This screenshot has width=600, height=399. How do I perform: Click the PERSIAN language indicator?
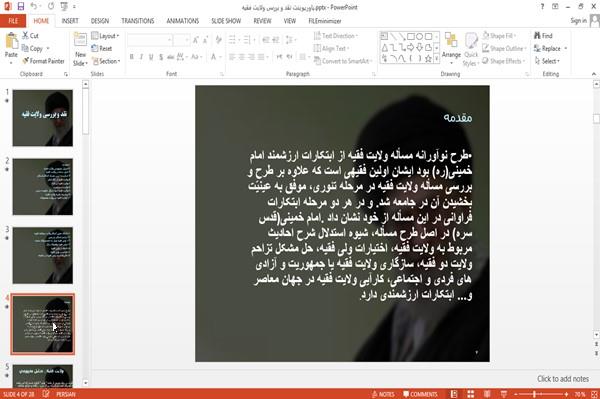click(66, 394)
